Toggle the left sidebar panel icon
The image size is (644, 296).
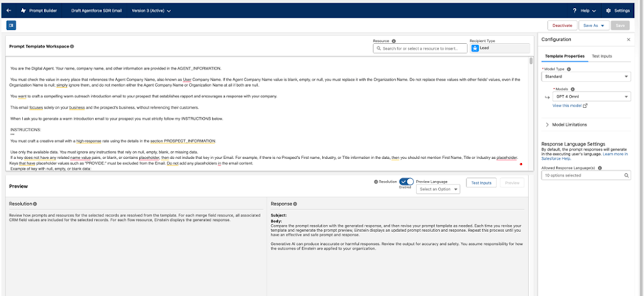(11, 26)
